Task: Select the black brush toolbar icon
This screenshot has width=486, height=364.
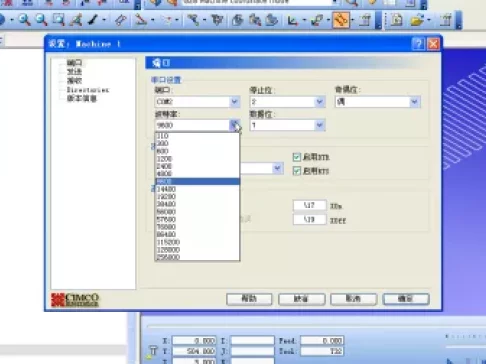Action: [x=93, y=20]
